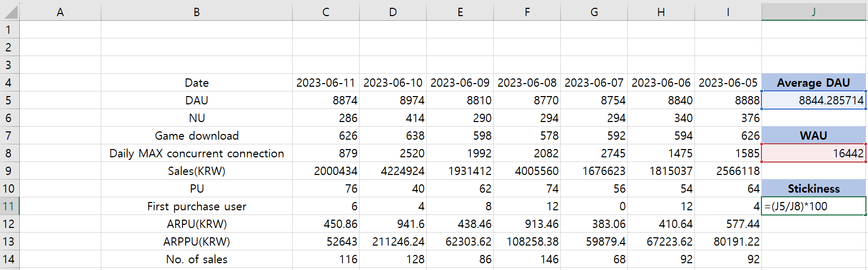Click concurrent connection value 2745
Screen dimensions: 868x270
(594, 153)
